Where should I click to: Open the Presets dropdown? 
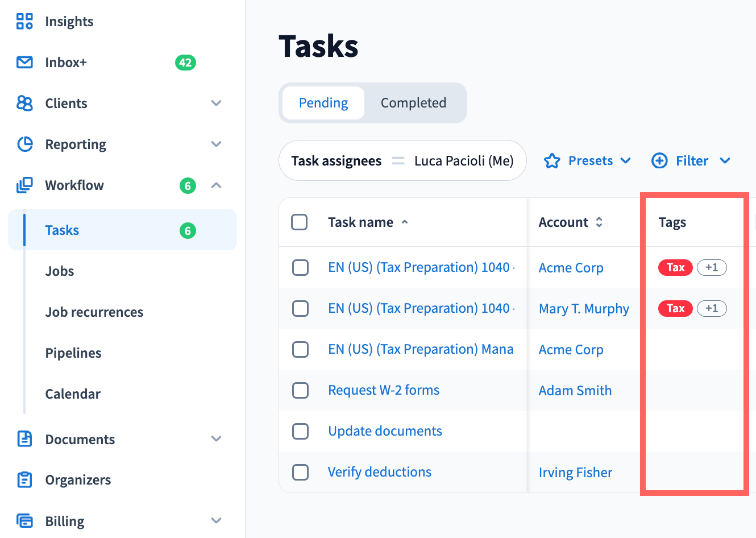(x=588, y=161)
